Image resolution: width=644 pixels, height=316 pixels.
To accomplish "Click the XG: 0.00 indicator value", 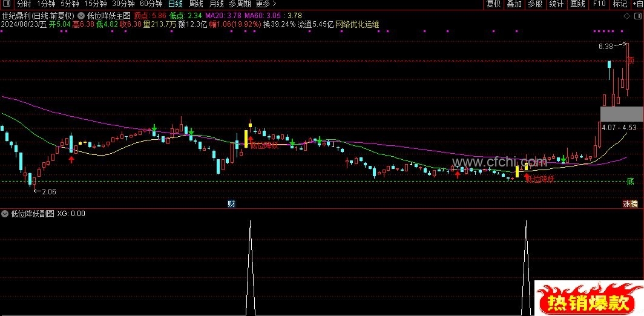I will point(71,214).
